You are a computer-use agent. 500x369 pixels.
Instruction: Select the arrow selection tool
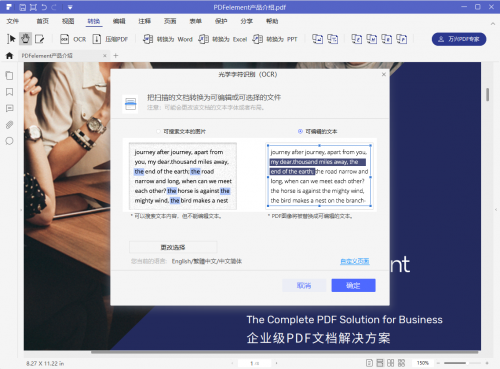coord(11,39)
